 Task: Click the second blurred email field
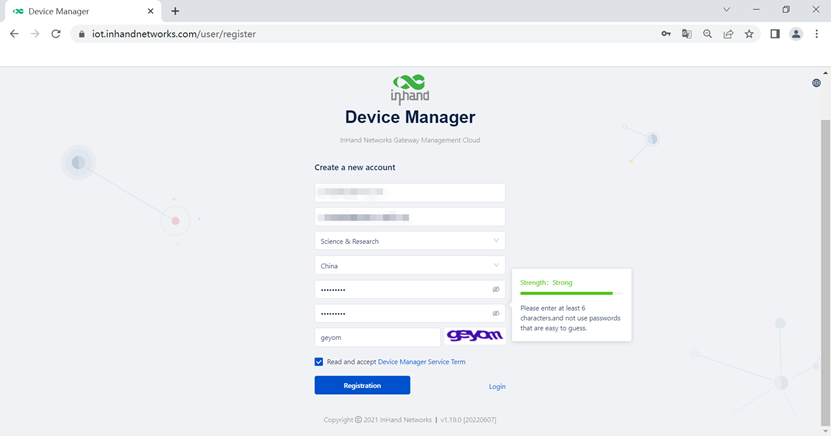pyautogui.click(x=410, y=217)
